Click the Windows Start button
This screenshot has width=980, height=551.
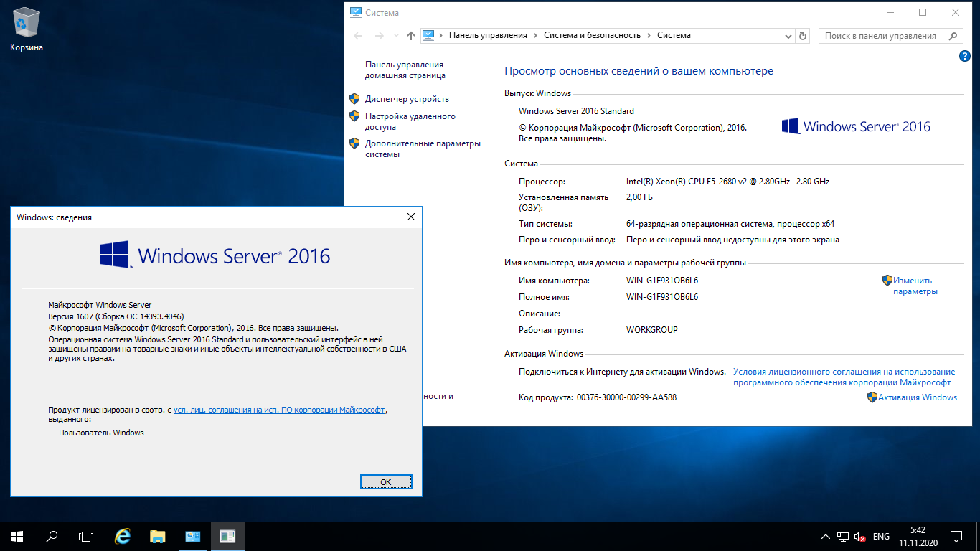pos(17,536)
